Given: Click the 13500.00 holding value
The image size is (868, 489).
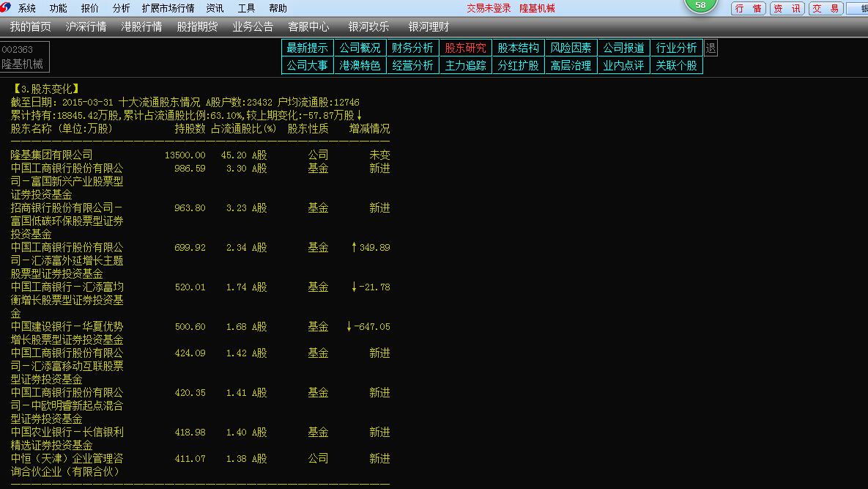Looking at the screenshot, I should 185,155.
